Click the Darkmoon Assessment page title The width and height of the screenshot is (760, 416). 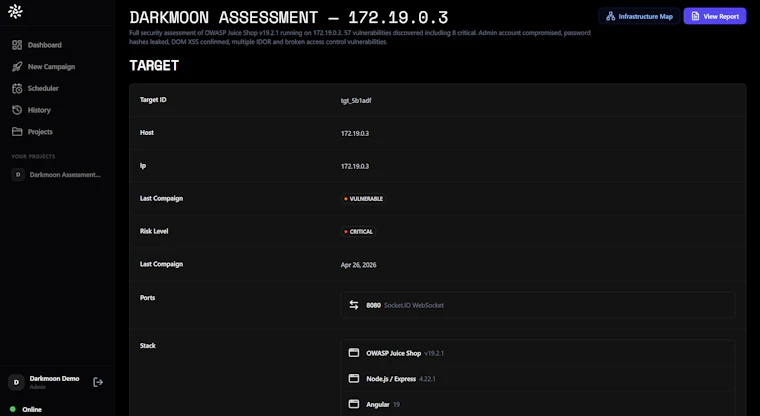[x=289, y=17]
